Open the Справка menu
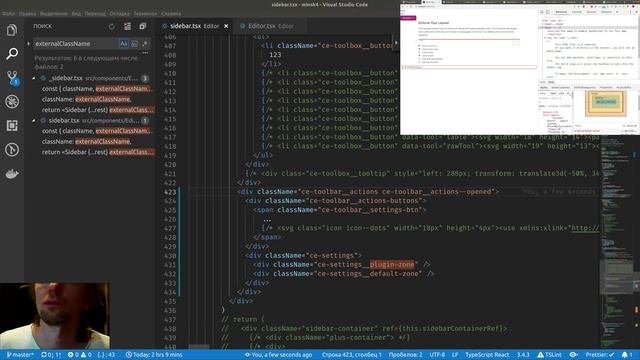This screenshot has width=640, height=360. [171, 13]
